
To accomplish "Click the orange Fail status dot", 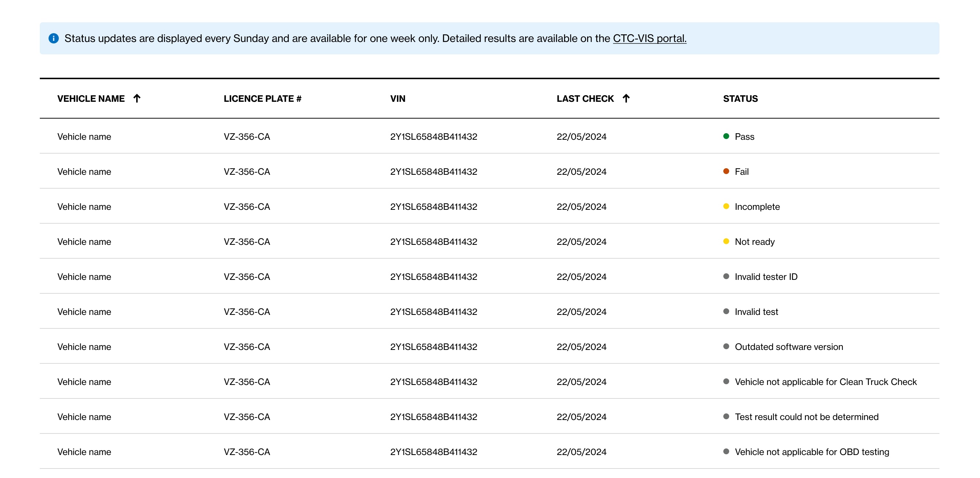I will click(726, 171).
